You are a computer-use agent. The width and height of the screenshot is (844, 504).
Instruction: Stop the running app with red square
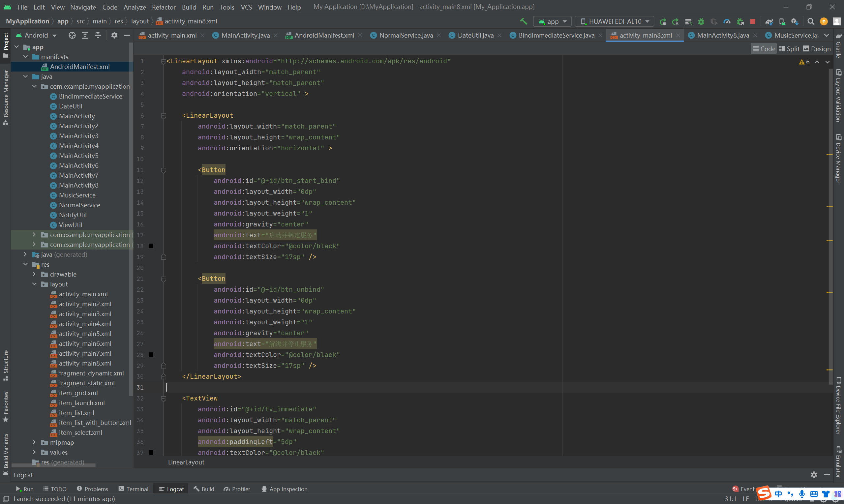point(753,21)
